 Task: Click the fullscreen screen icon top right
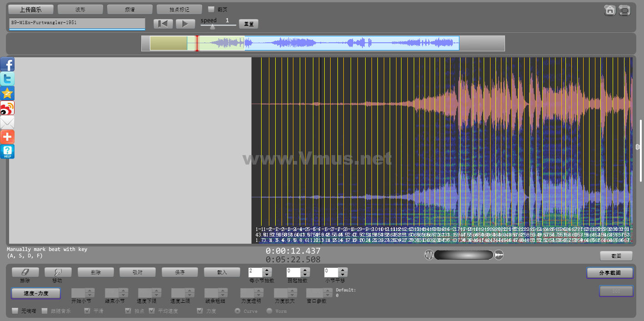coord(625,10)
